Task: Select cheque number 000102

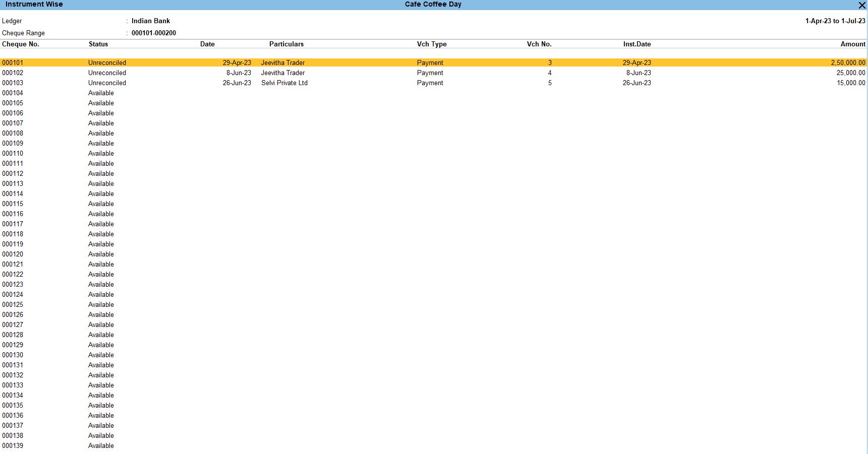Action: pos(13,73)
